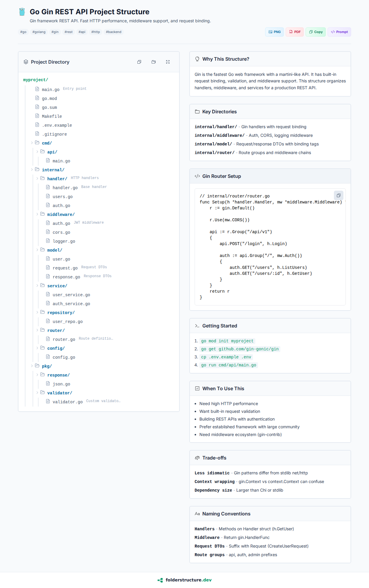This screenshot has width=369, height=588.
Task: Click the folder icon in Project Directory header
Action: [154, 62]
